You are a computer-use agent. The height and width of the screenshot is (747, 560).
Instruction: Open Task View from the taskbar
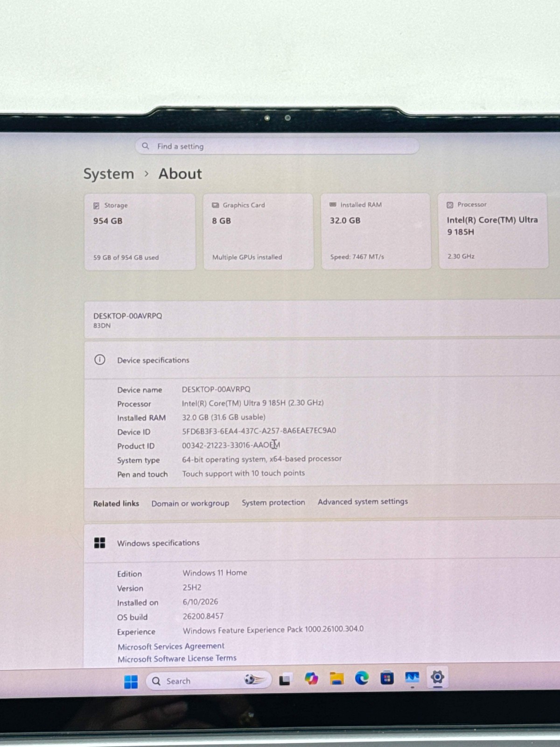click(285, 680)
